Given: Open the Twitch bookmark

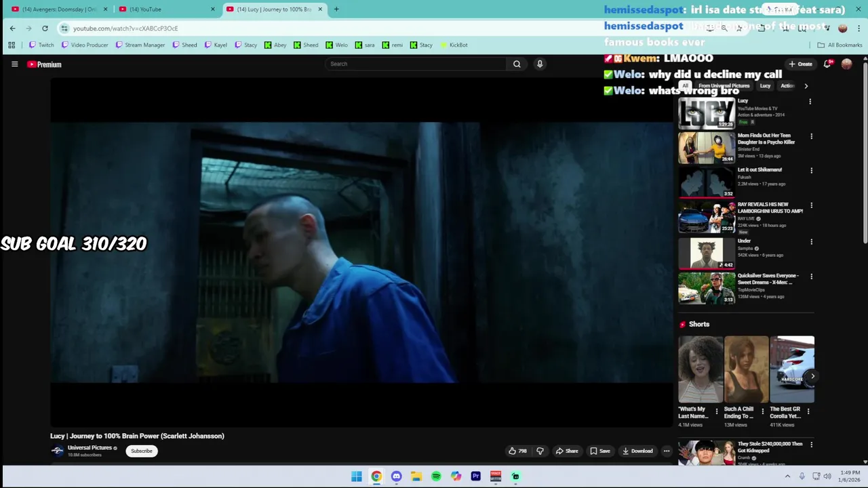Looking at the screenshot, I should pyautogui.click(x=41, y=45).
